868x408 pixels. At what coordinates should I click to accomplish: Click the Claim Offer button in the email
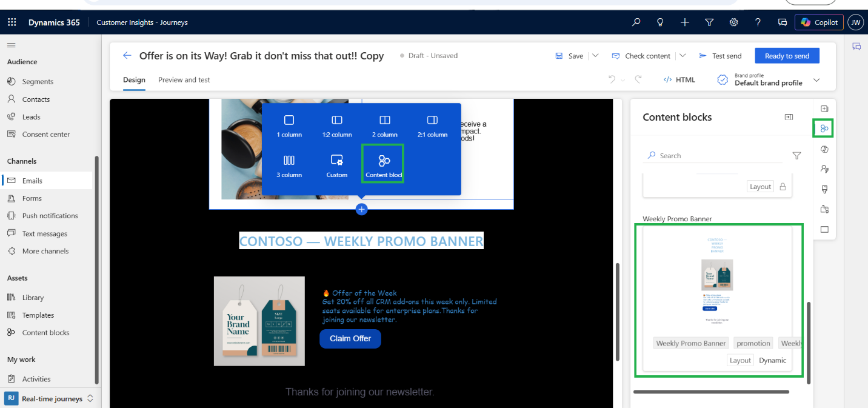[350, 339]
